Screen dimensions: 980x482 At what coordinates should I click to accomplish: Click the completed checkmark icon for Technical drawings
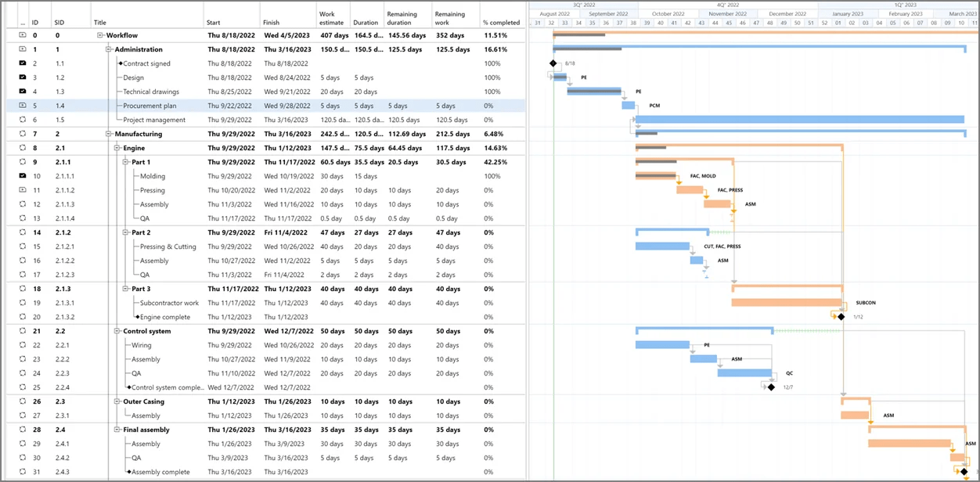(22, 92)
